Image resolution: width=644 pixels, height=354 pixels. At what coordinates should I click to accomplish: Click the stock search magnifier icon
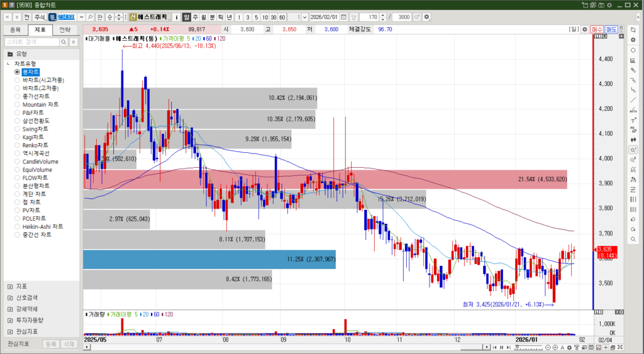(x=91, y=16)
